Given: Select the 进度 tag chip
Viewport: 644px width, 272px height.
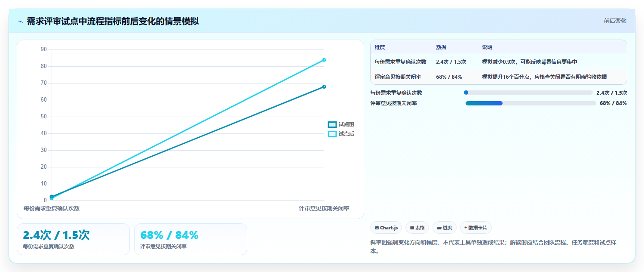Looking at the screenshot, I should coord(445,228).
